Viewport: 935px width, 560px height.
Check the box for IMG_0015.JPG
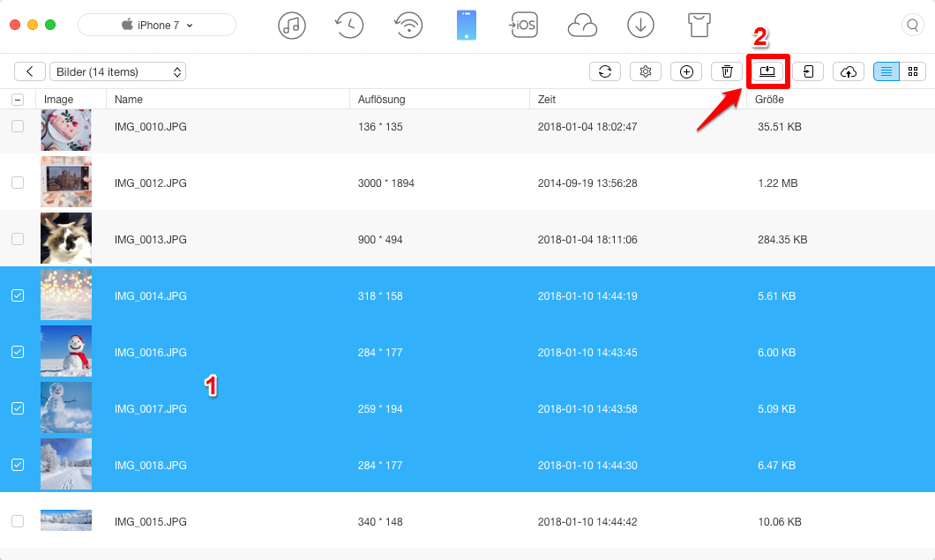click(18, 521)
